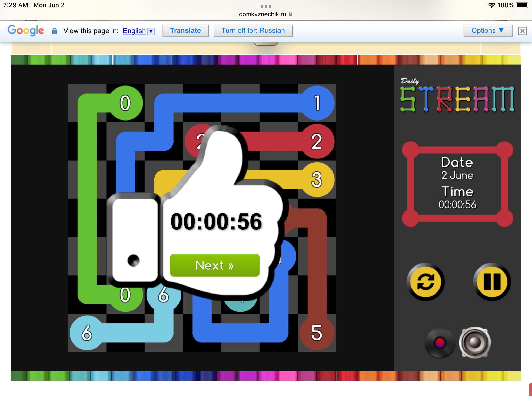Click the lock icon in translate bar

tap(54, 31)
